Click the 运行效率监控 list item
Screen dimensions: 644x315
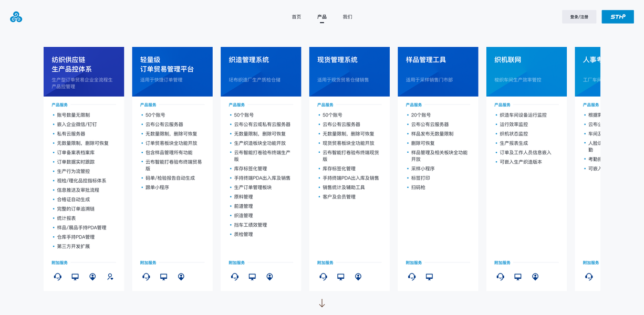pos(514,124)
